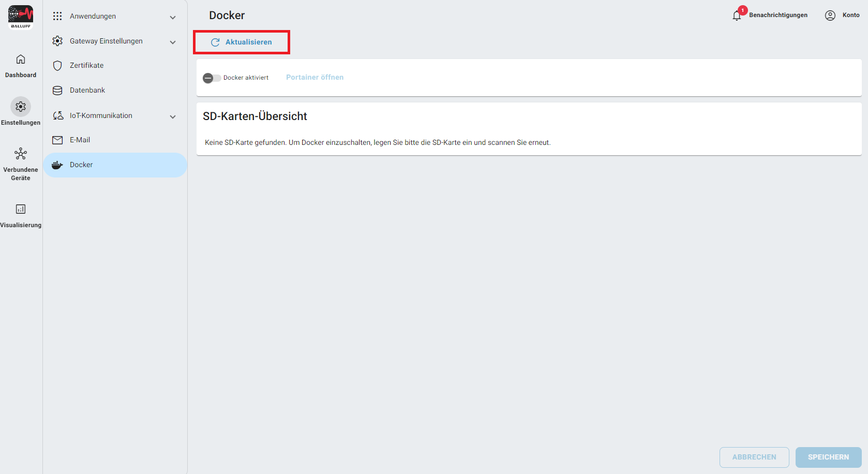Click the Portainer öffnen link
The height and width of the screenshot is (474, 868).
(x=315, y=78)
